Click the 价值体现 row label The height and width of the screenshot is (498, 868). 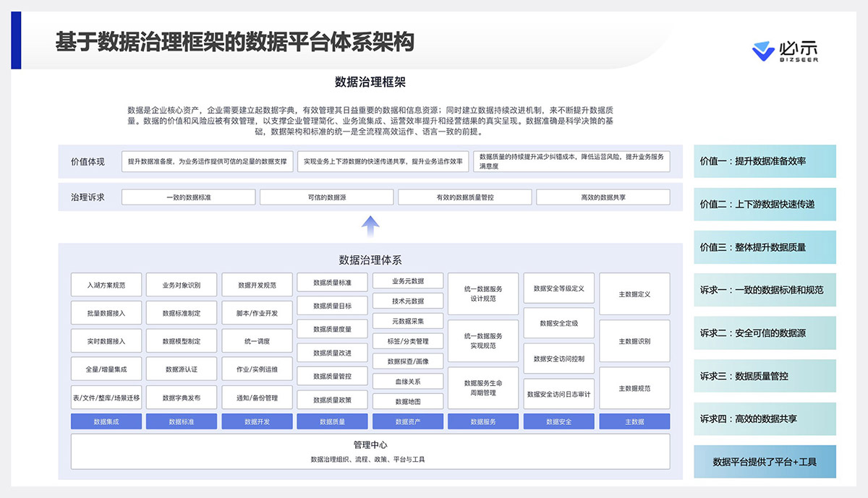88,162
